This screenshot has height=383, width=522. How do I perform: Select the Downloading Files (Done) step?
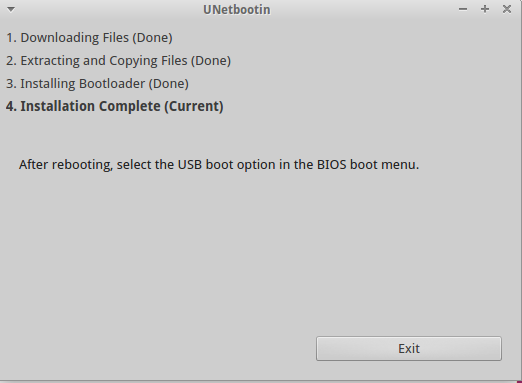click(89, 37)
